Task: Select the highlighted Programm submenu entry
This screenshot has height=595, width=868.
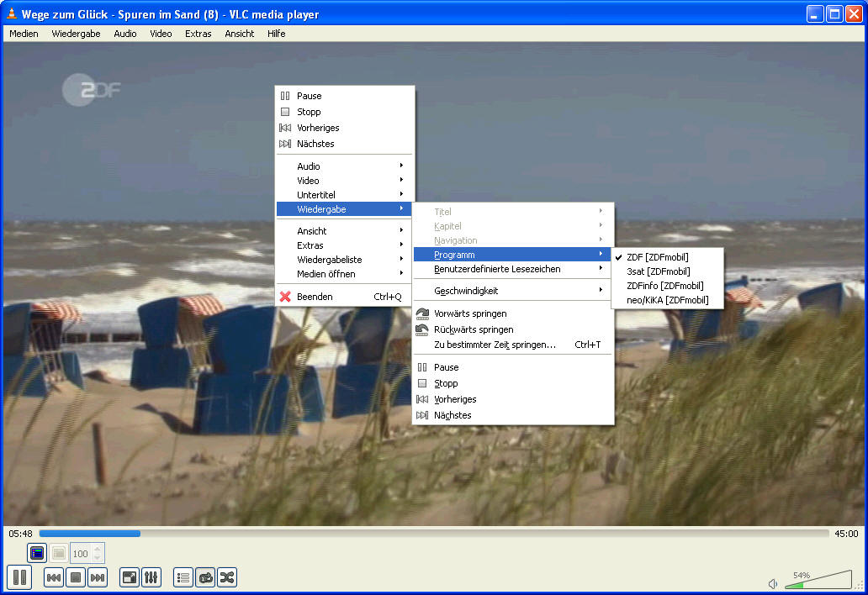Action: coord(512,255)
